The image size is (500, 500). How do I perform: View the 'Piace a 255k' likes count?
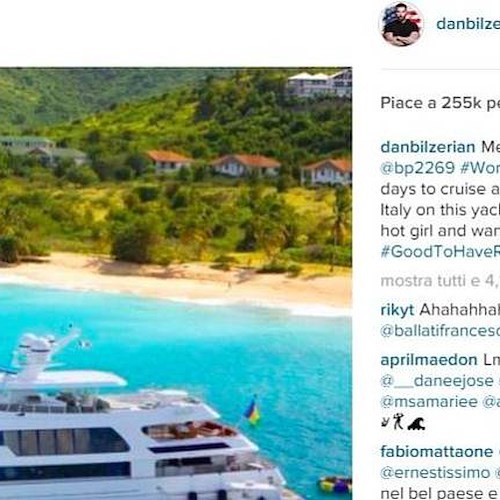click(440, 103)
